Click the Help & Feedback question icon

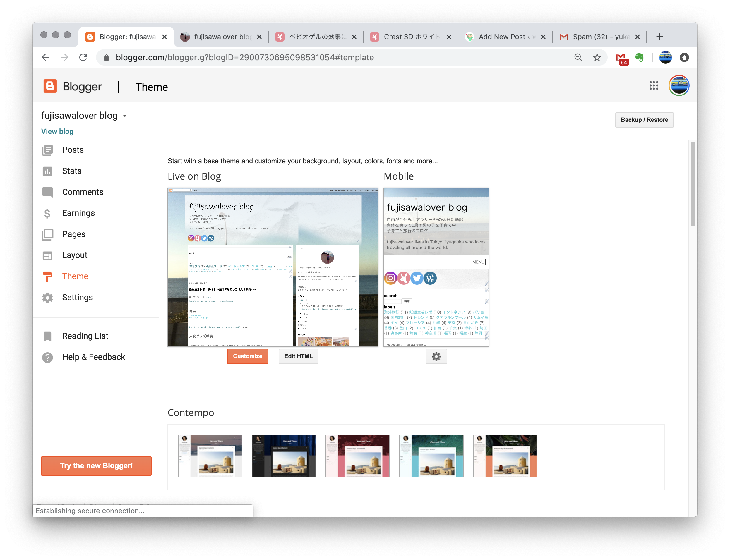tap(47, 357)
